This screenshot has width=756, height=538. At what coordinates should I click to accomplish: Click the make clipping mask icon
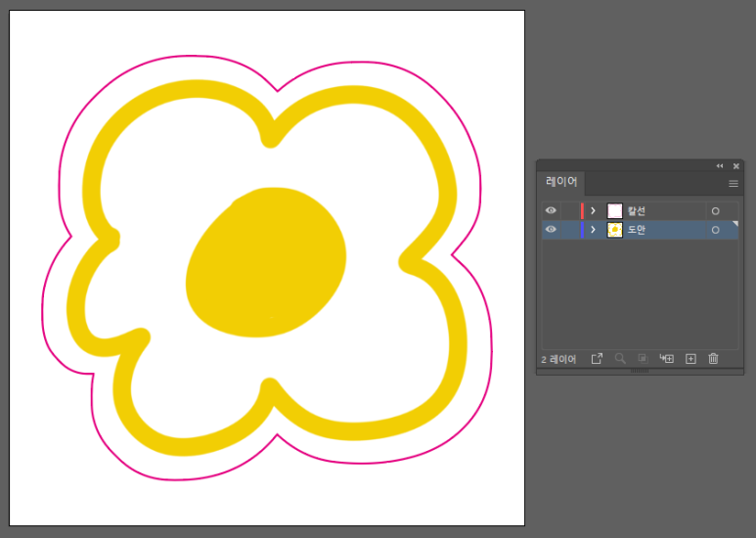(x=643, y=358)
